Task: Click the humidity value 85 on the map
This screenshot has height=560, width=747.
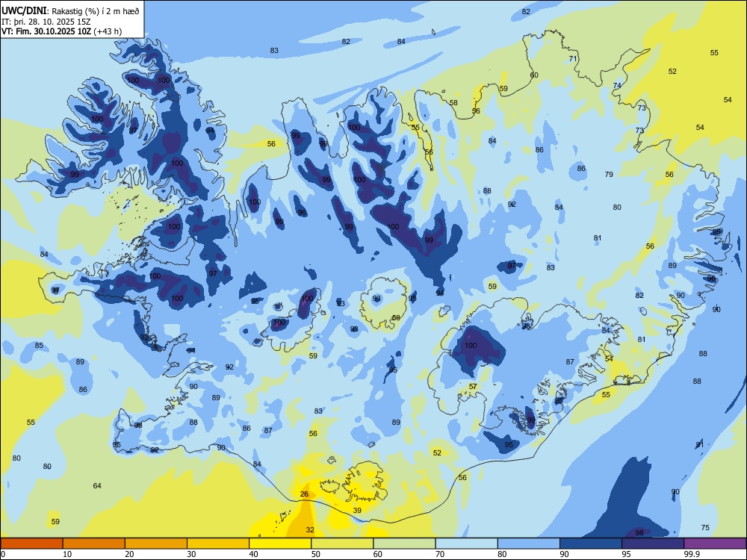Action: point(39,345)
